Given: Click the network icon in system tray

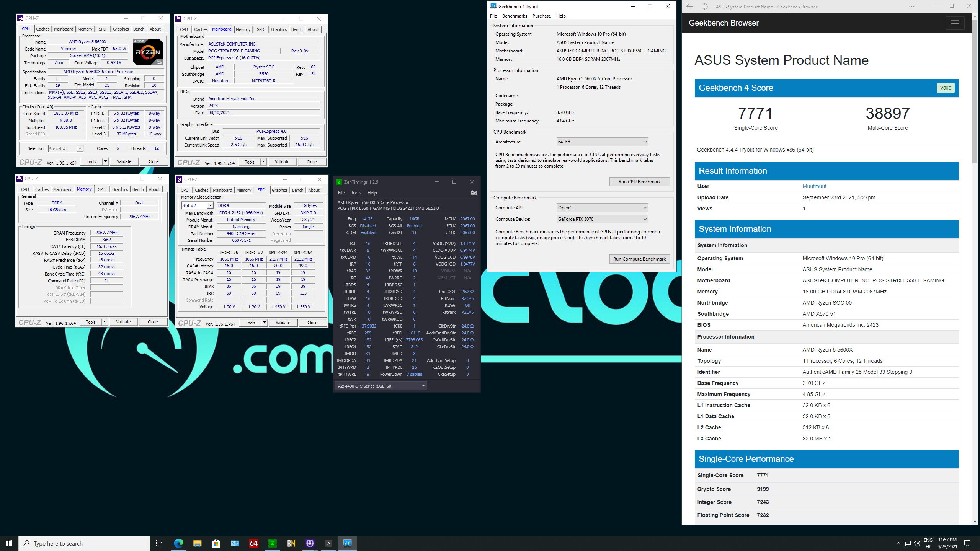Looking at the screenshot, I should 908,543.
